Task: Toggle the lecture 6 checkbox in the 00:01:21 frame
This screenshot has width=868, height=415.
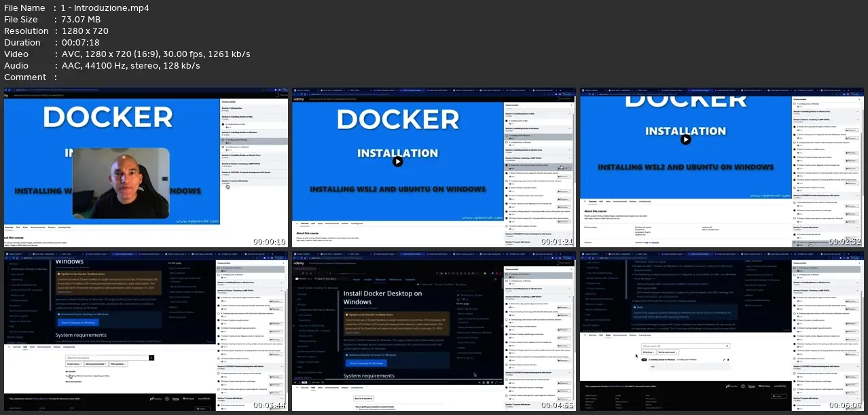Action: click(507, 166)
